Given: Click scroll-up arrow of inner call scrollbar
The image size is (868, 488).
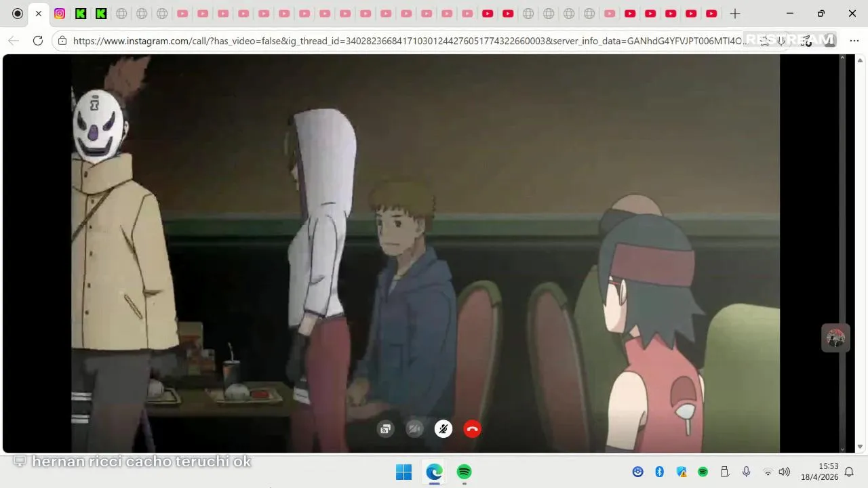Looking at the screenshot, I should pyautogui.click(x=842, y=58).
